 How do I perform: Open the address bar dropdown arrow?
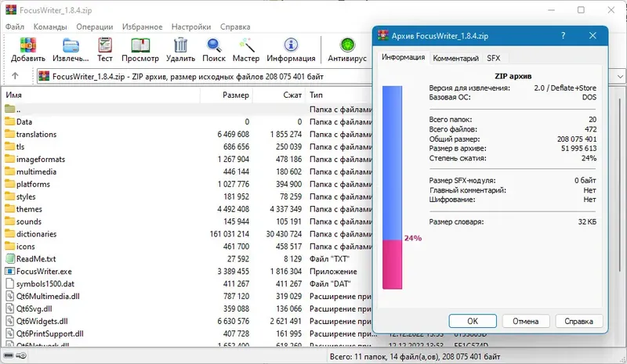620,76
